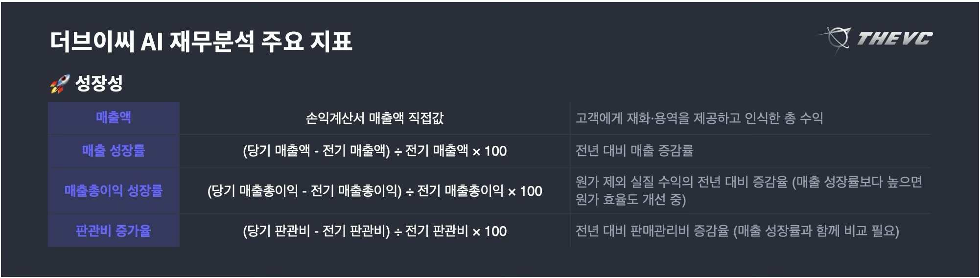Click the word 더브이씨 in the title

point(92,41)
